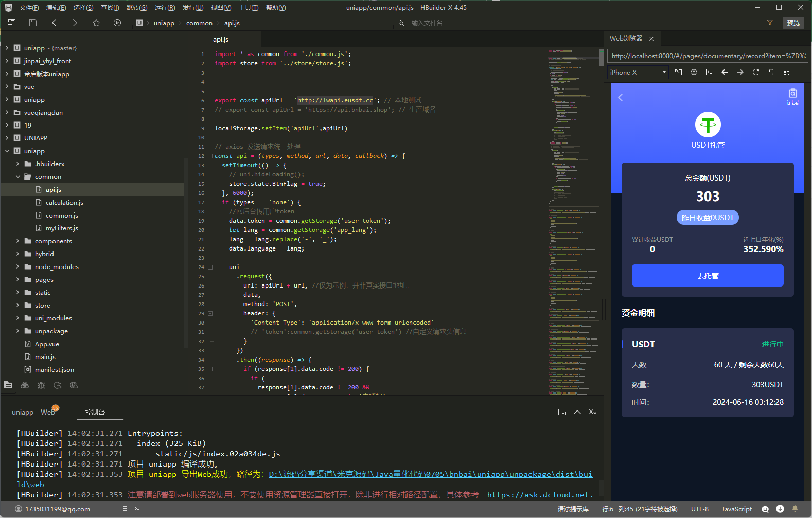Open the 文件(F) menu

(x=29, y=7)
